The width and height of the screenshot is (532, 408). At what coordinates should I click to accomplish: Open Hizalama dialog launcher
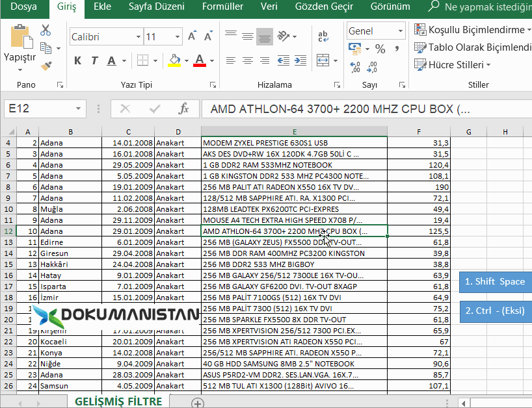point(337,84)
